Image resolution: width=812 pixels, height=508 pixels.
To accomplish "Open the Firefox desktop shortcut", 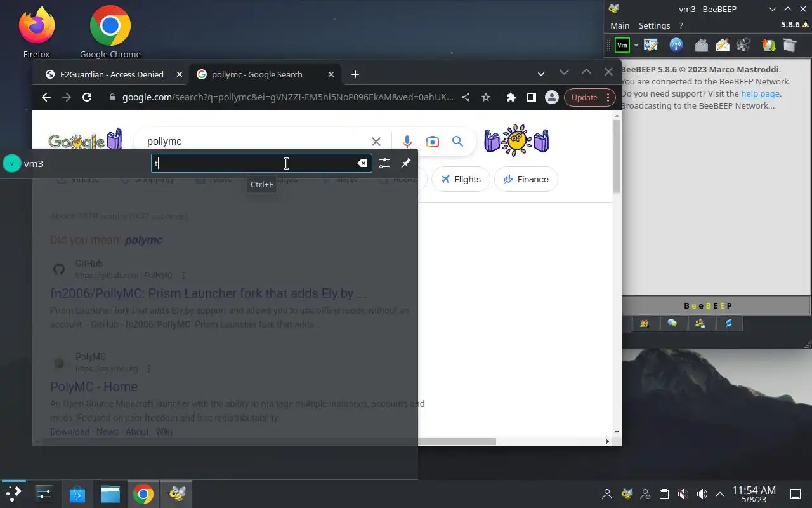I will coord(36,32).
